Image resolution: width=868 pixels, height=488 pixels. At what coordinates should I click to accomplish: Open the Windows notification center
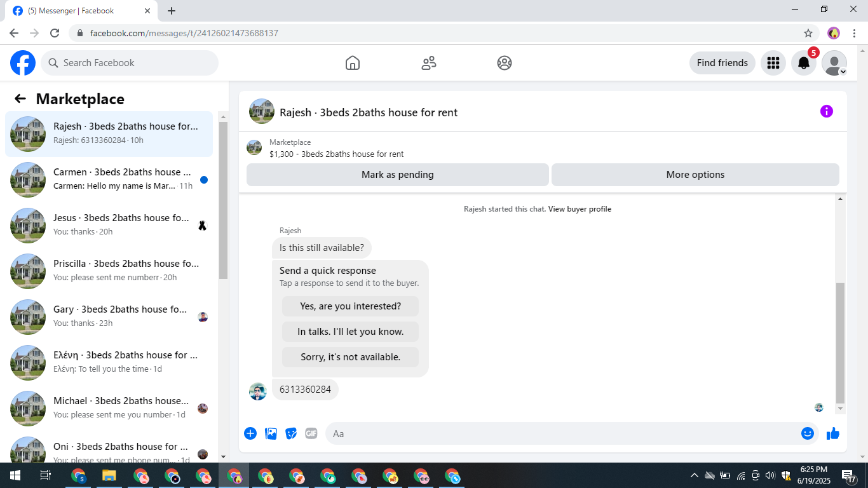[x=849, y=475]
